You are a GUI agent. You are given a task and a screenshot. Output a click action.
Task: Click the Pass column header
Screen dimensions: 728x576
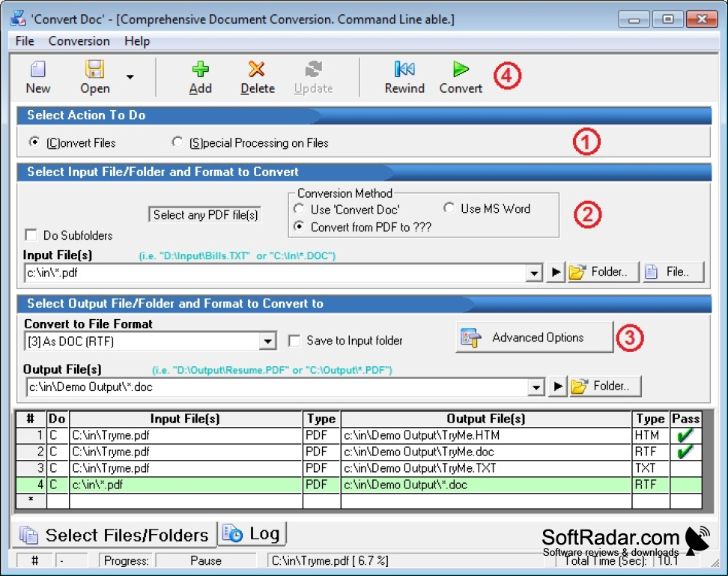click(x=686, y=419)
